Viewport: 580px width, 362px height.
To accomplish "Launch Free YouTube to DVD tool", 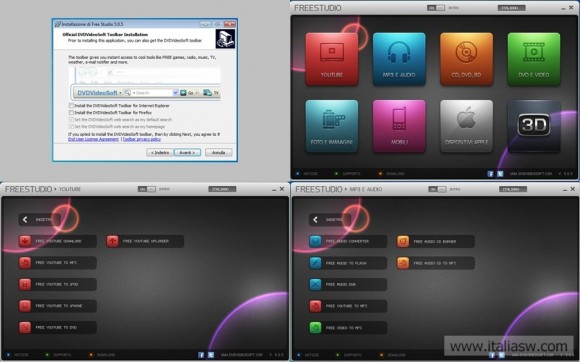I will [58, 327].
